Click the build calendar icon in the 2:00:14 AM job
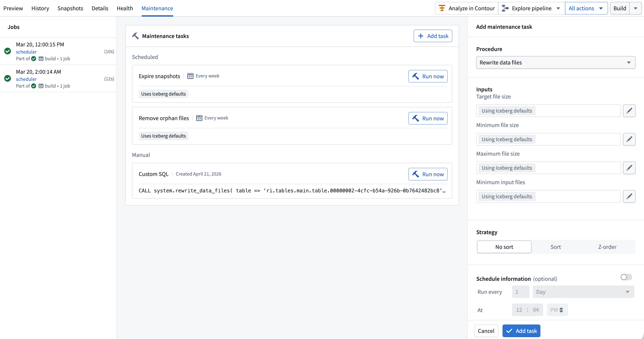 pyautogui.click(x=41, y=86)
